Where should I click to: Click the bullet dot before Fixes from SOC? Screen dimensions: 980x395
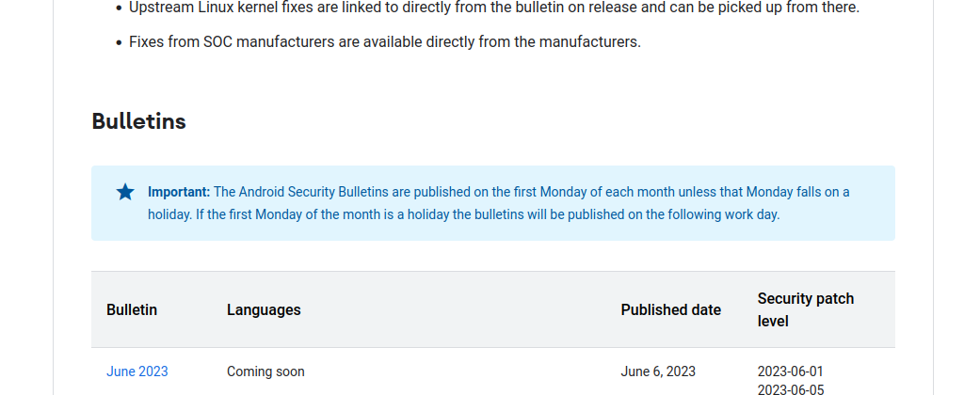119,43
